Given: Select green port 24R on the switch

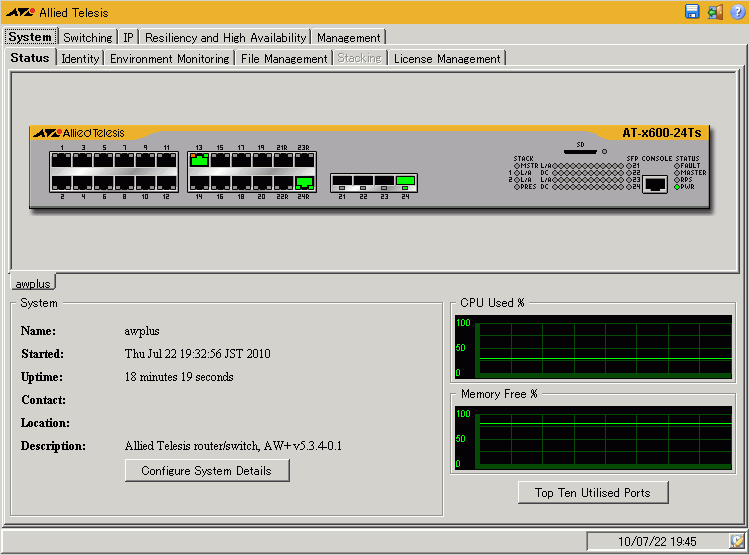Looking at the screenshot, I should pos(304,183).
